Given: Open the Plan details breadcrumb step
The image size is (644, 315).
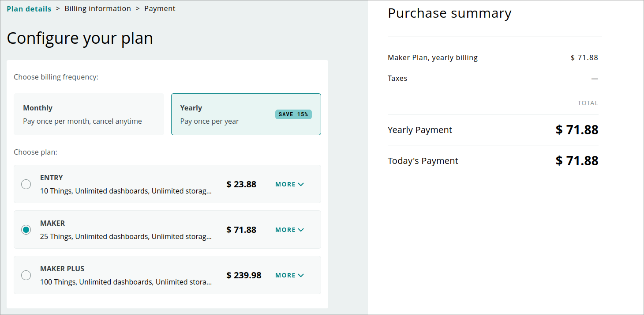Looking at the screenshot, I should [x=29, y=9].
